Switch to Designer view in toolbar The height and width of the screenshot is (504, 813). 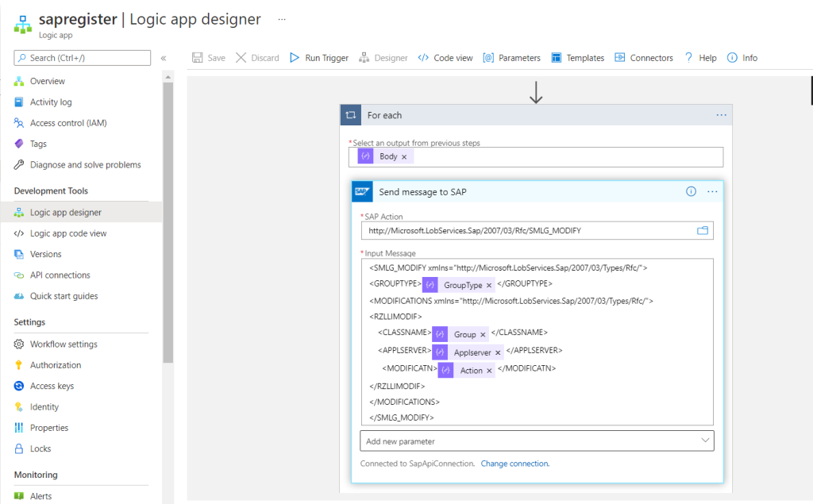383,58
